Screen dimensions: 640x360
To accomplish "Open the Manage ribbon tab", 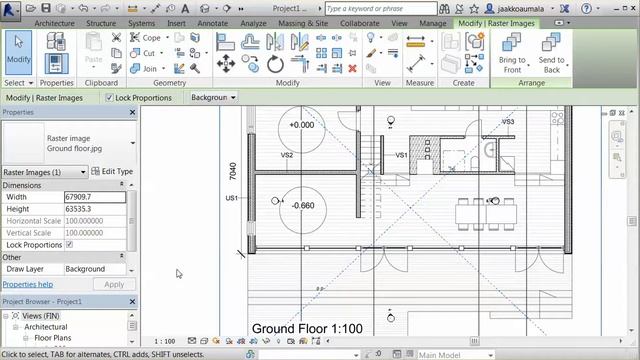I will tap(433, 23).
